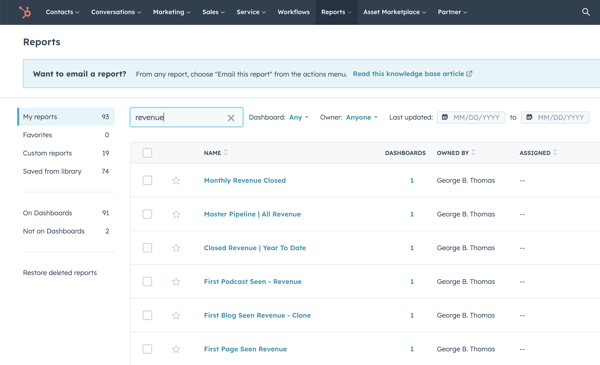Open the Contacts menu
Viewport: 600px width, 365px height.
tap(62, 12)
